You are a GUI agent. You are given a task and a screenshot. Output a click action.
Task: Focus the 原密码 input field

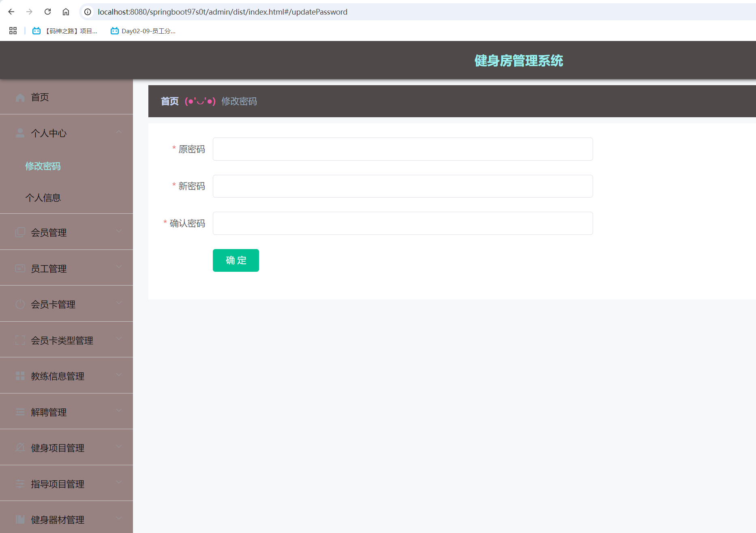pos(403,149)
